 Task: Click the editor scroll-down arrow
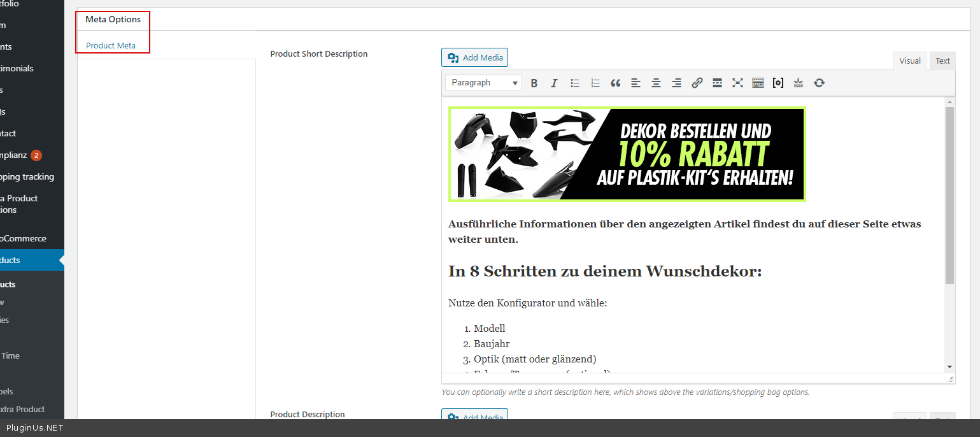(x=949, y=367)
